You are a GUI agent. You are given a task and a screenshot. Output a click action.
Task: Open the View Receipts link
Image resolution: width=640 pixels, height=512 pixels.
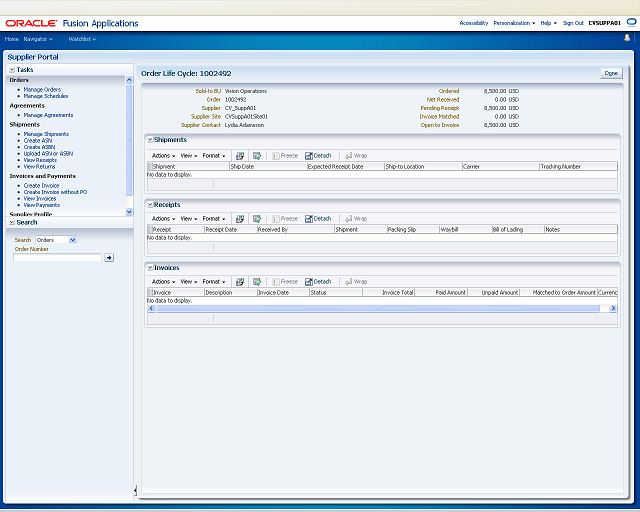tap(40, 160)
